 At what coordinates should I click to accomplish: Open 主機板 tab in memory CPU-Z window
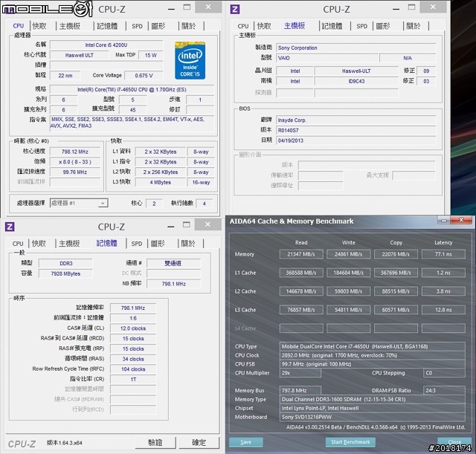click(69, 244)
